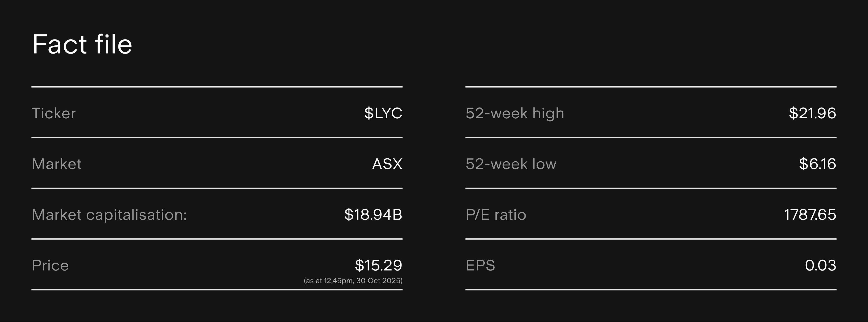Select the EPS label

480,266
